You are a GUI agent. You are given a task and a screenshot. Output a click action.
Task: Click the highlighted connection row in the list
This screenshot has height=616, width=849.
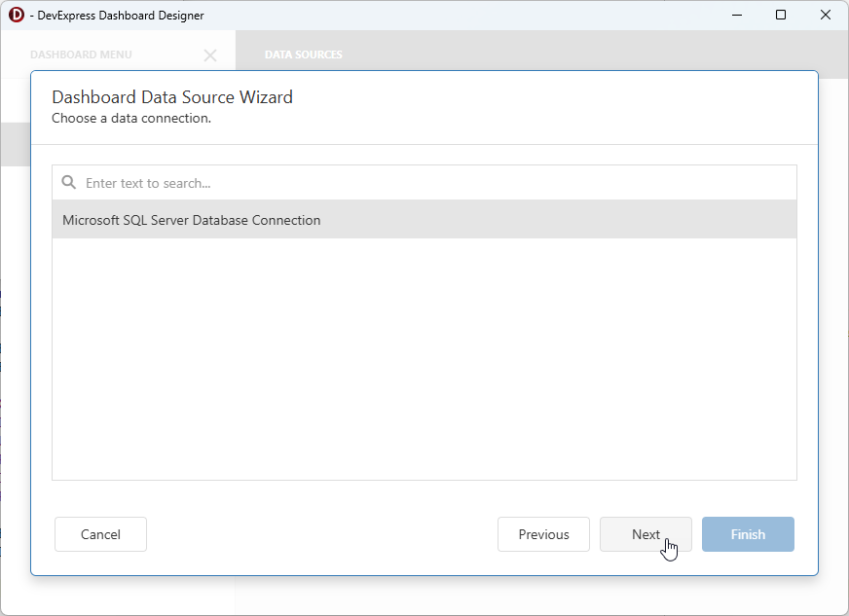424,220
